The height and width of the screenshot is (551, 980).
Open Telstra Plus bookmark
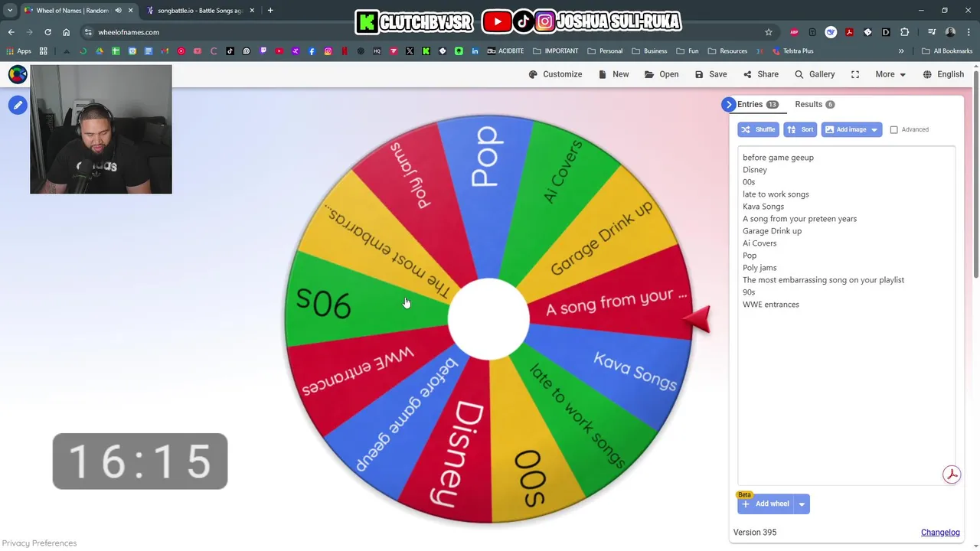pyautogui.click(x=792, y=51)
